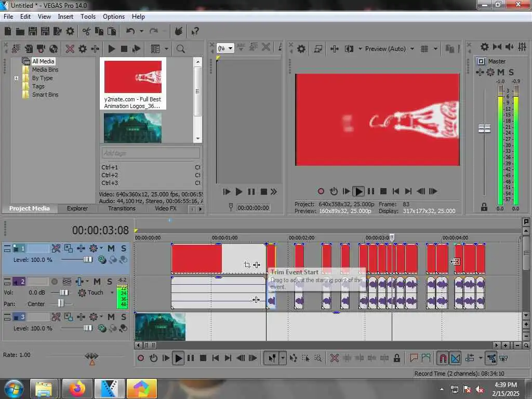This screenshot has height=399, width=532.
Task: Open the Undo history dropdown arrow
Action: (x=141, y=32)
